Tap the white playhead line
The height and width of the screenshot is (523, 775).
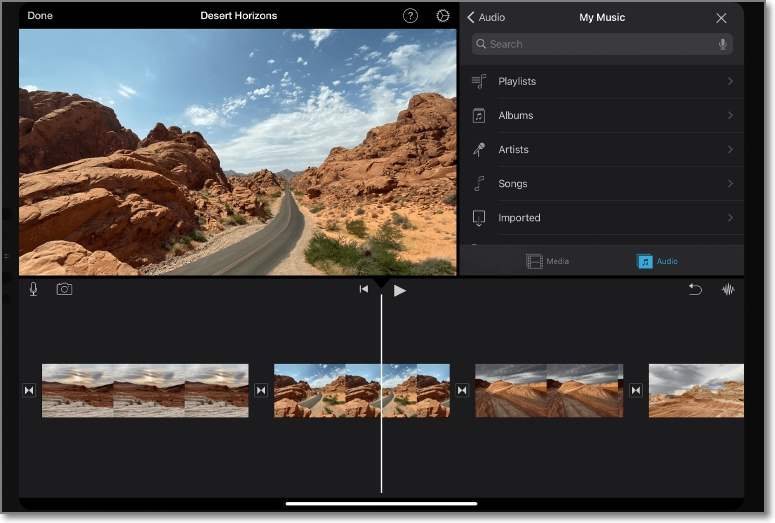381,391
